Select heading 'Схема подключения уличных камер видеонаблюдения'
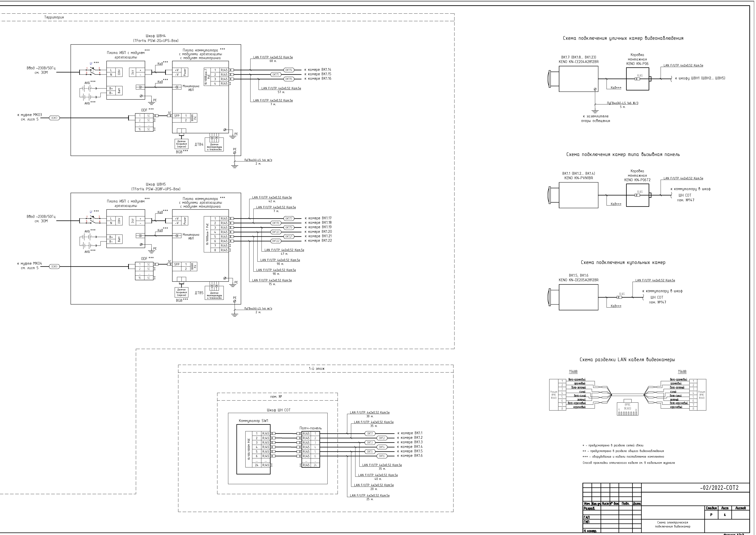 (623, 38)
